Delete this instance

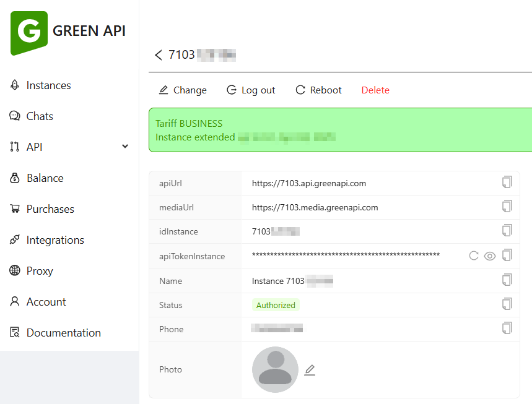point(375,90)
